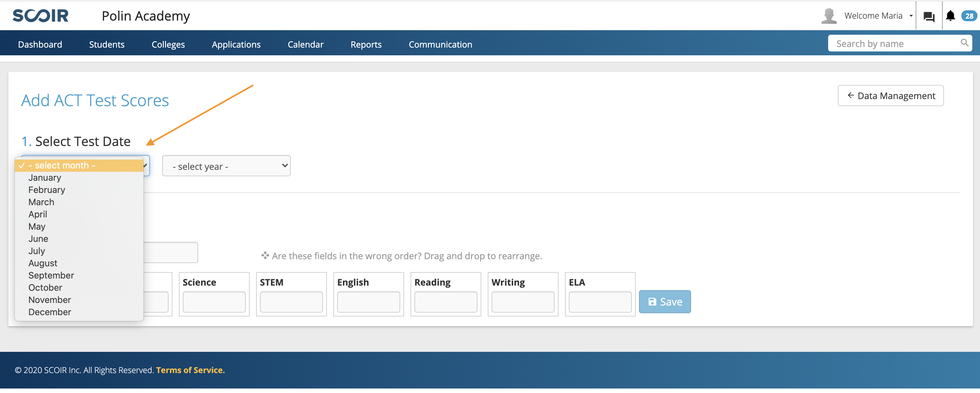Open the Communication menu item

[440, 44]
